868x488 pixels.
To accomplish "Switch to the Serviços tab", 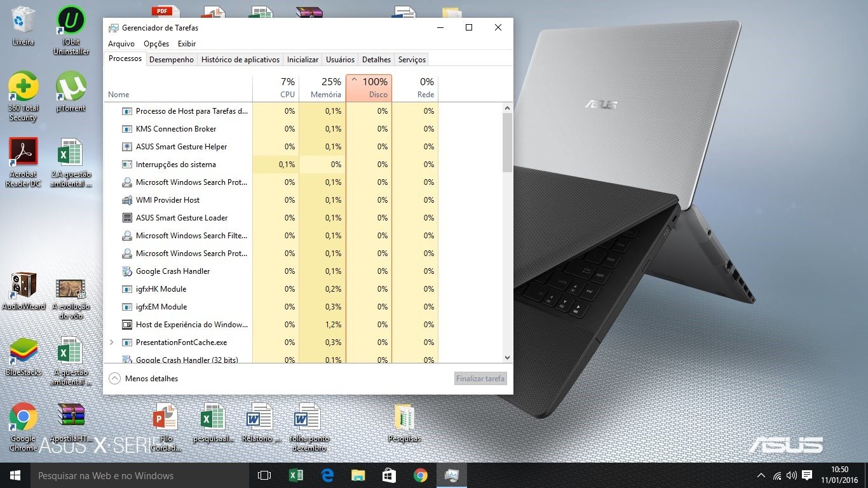I will [412, 60].
